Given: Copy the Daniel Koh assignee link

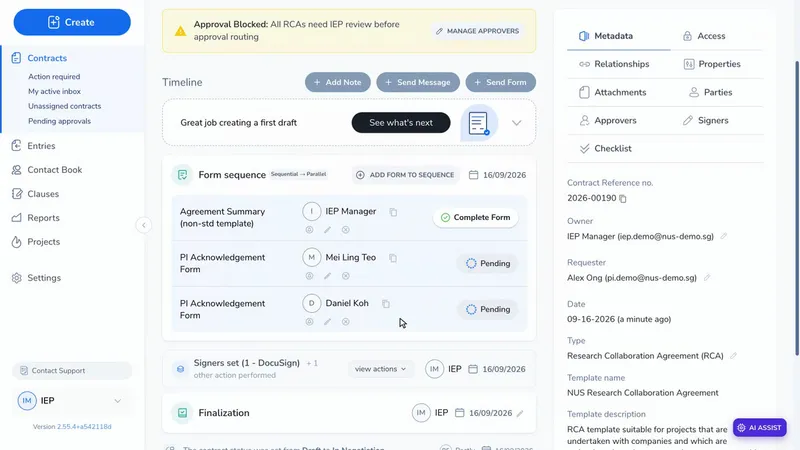Looking at the screenshot, I should [x=386, y=304].
